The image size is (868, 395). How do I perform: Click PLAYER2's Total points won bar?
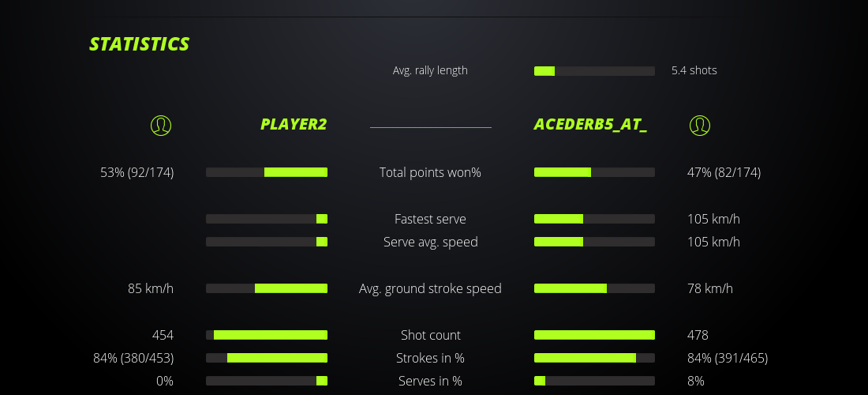click(x=267, y=172)
